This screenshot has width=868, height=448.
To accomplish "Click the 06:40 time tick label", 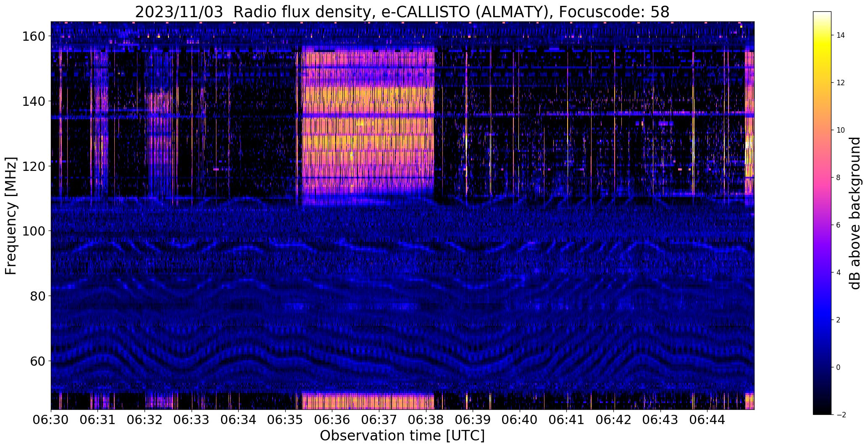I will [x=520, y=419].
